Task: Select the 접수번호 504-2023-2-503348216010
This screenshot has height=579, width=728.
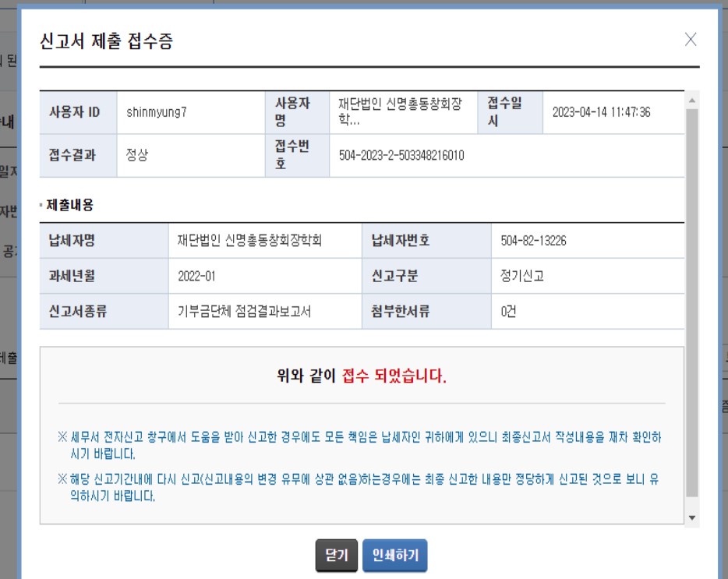Action: click(x=401, y=155)
